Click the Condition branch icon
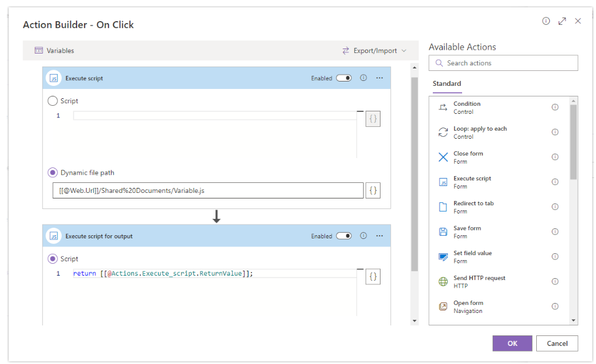 pos(443,108)
